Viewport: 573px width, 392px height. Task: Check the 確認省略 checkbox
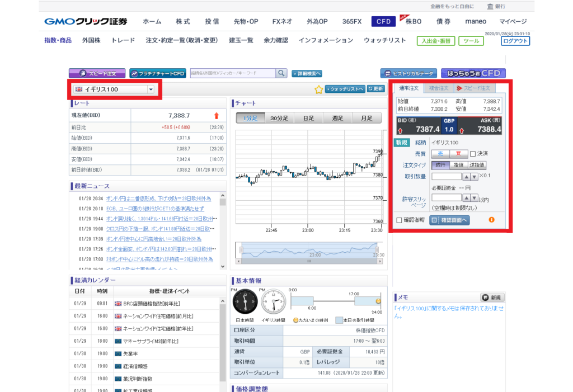pyautogui.click(x=399, y=220)
